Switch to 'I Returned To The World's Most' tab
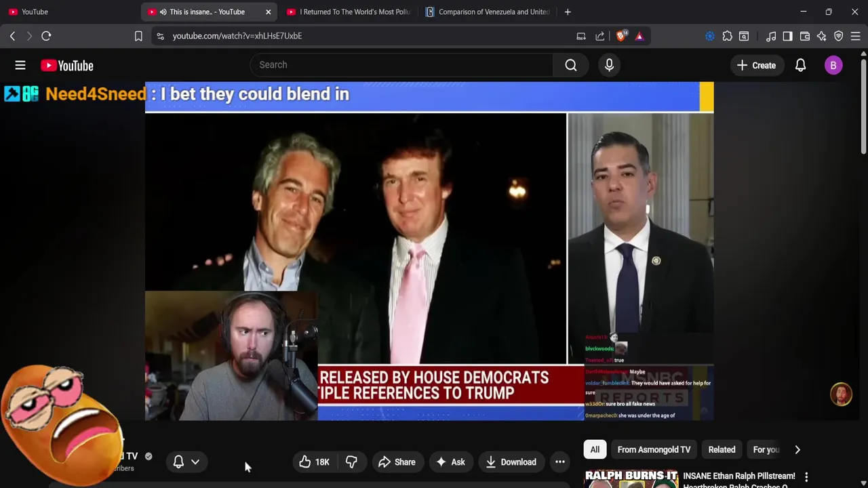Image resolution: width=868 pixels, height=488 pixels. 348,12
